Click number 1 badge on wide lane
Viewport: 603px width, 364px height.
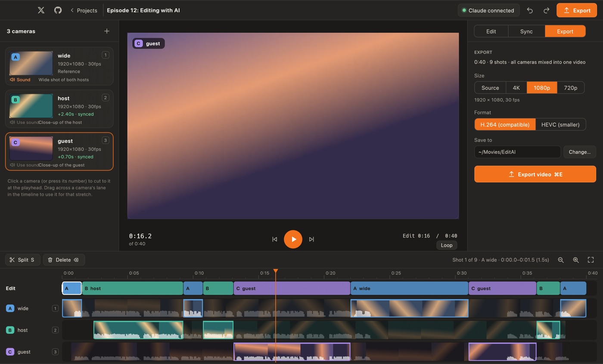(55, 308)
